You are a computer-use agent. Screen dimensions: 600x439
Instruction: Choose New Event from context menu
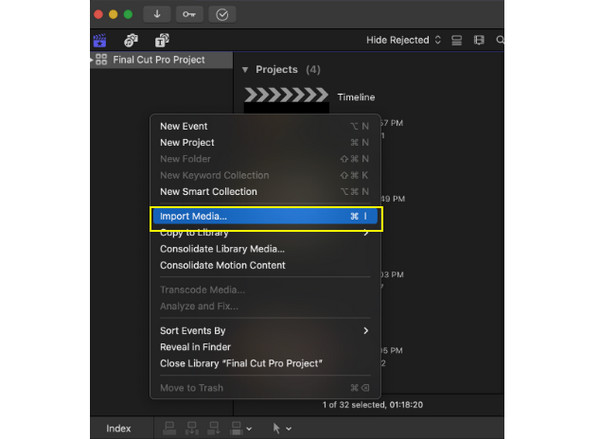click(264, 126)
